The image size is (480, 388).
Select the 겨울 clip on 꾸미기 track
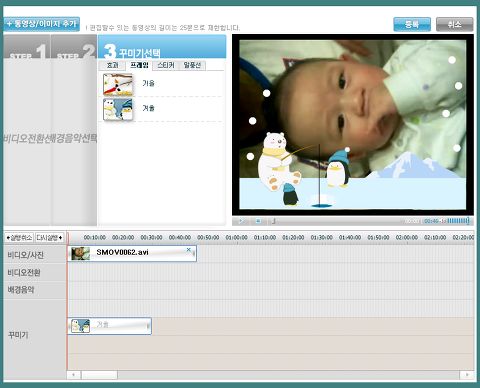110,326
